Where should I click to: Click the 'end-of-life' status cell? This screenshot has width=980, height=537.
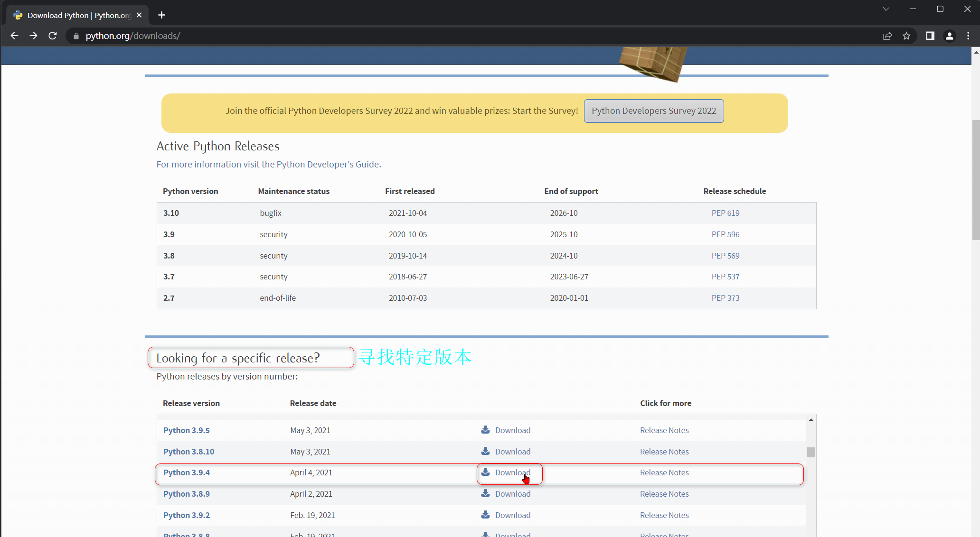(278, 298)
